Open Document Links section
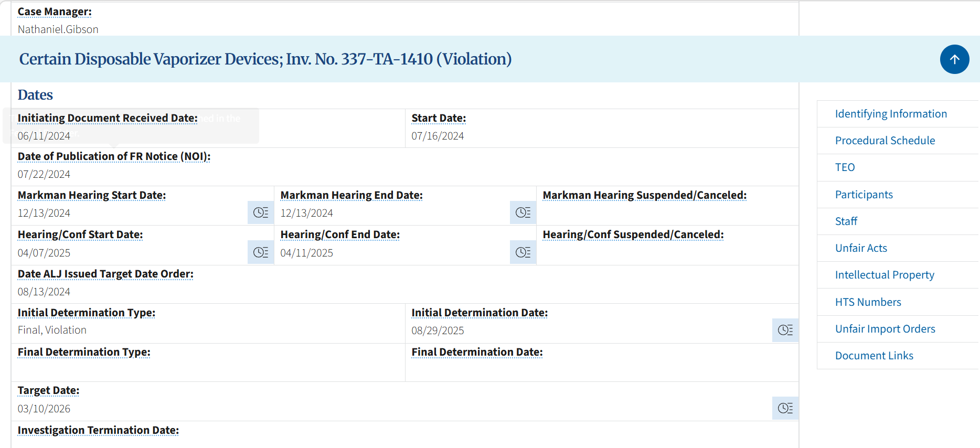The height and width of the screenshot is (448, 980). tap(874, 356)
